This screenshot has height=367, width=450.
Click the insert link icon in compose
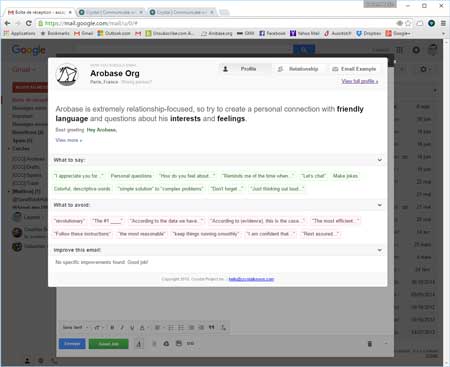190,344
